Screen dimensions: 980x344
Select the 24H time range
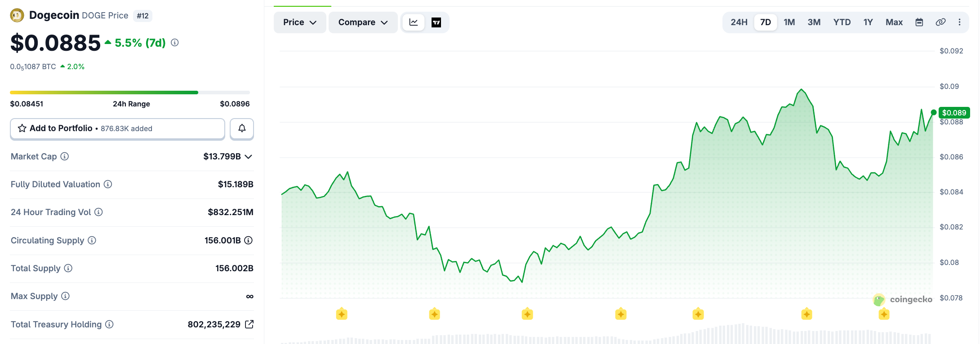[739, 22]
